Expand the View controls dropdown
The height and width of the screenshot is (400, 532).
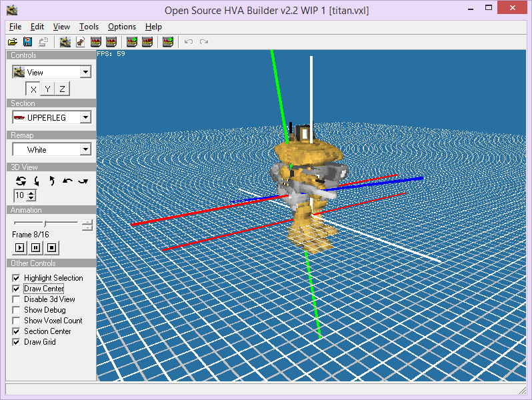point(85,72)
